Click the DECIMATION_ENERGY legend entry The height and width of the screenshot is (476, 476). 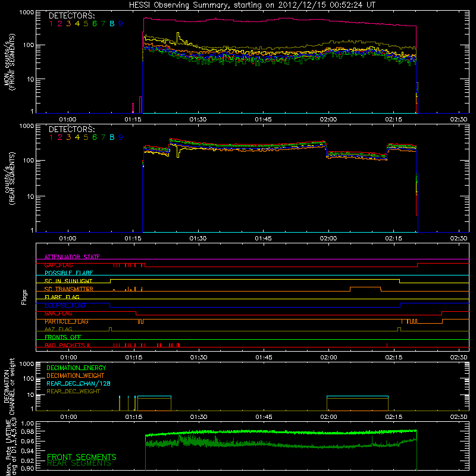(x=76, y=368)
